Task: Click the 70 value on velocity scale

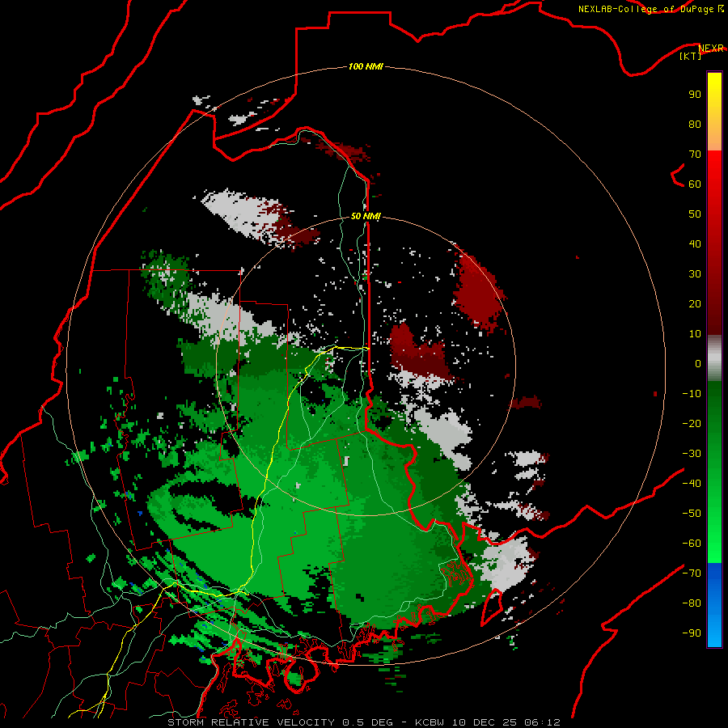Action: (695, 154)
